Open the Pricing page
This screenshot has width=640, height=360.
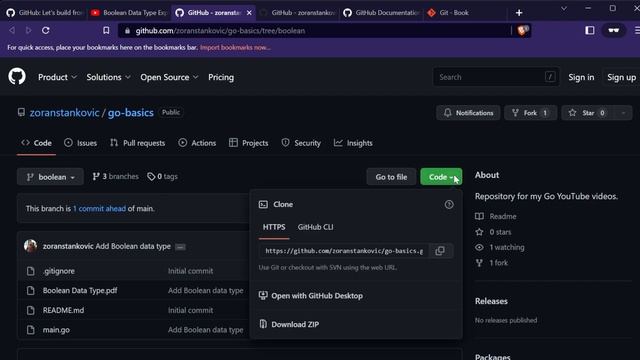point(221,77)
